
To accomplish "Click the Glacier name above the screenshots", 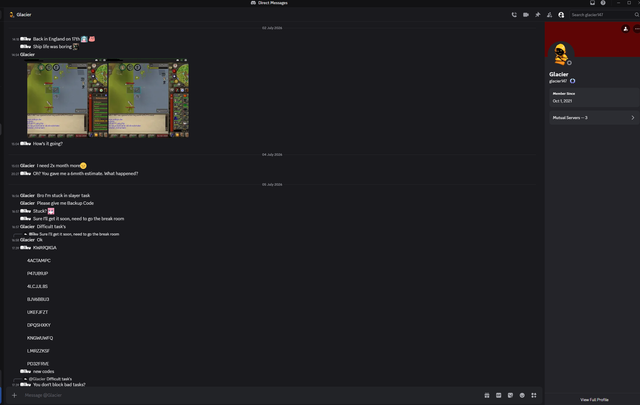I will coord(27,54).
